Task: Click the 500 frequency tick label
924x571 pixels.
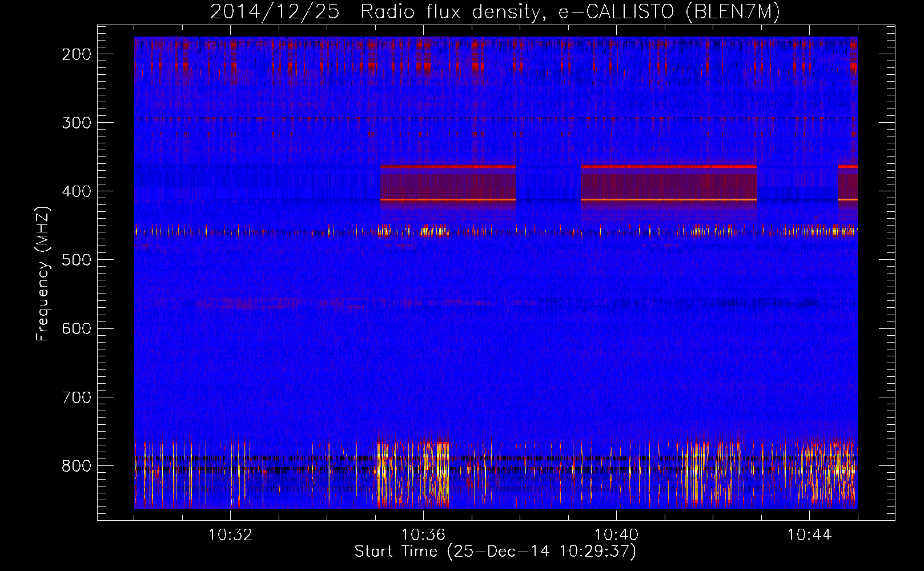Action: pyautogui.click(x=76, y=260)
